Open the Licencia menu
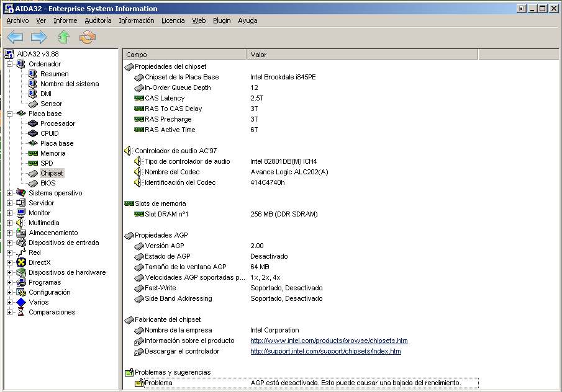Screen dimensions: 562x392 (x=173, y=20)
